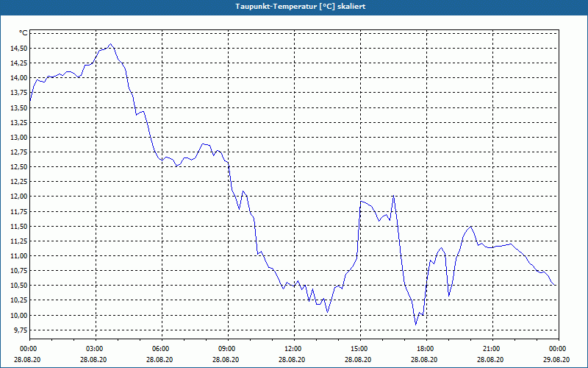Viewport: 588px width, 368px height.
Task: Click the 12,75 y-axis label
Action: pyautogui.click(x=18, y=152)
